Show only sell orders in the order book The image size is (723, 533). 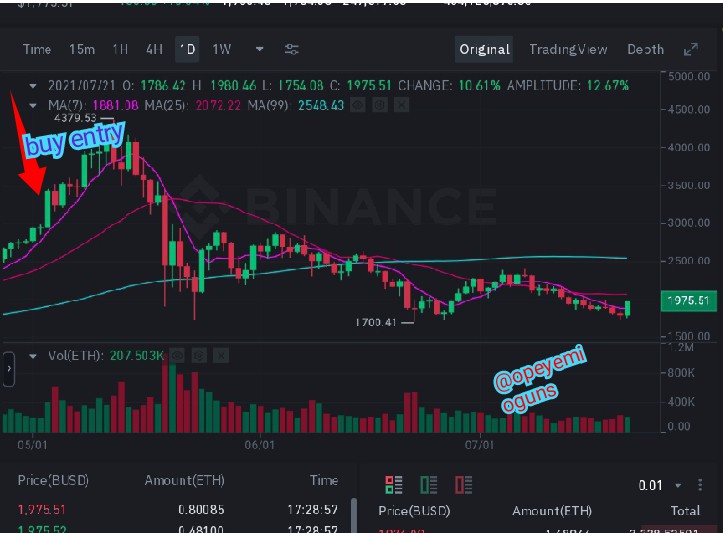pos(463,485)
